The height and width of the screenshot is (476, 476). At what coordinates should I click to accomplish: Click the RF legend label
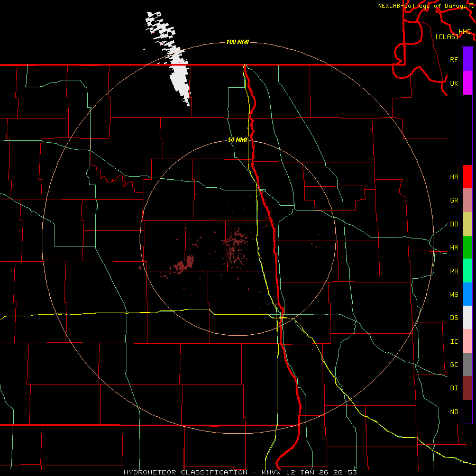coord(454,59)
